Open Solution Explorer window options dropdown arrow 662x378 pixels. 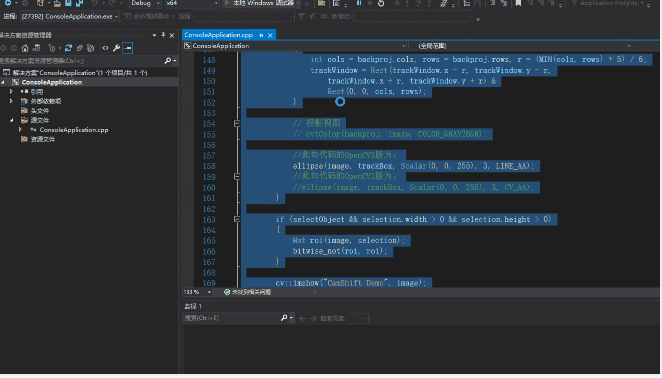pos(154,35)
